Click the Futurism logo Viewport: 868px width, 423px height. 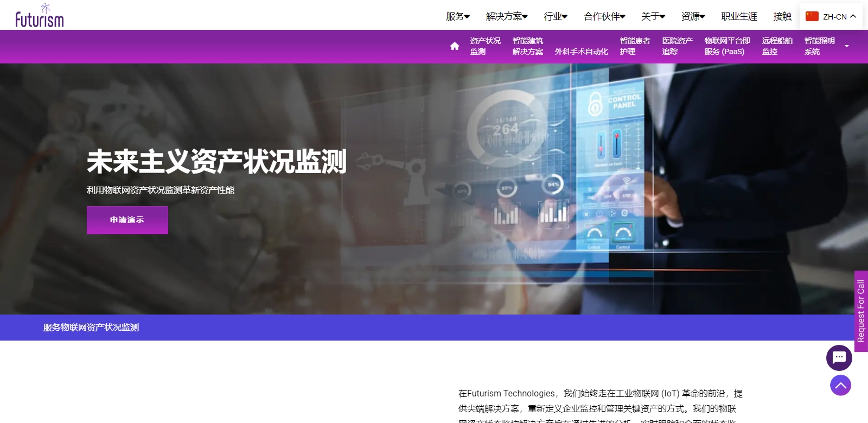tap(39, 15)
